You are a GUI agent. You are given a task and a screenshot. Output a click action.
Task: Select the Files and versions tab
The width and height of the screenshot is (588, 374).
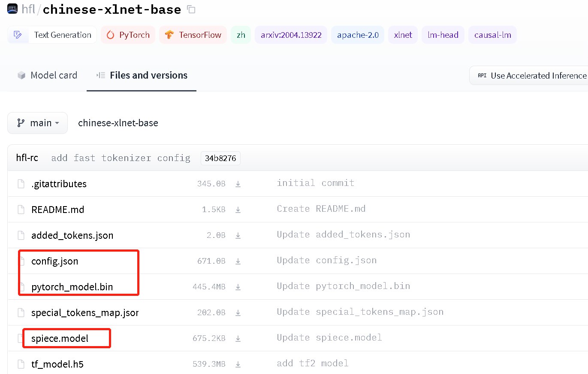coord(142,76)
